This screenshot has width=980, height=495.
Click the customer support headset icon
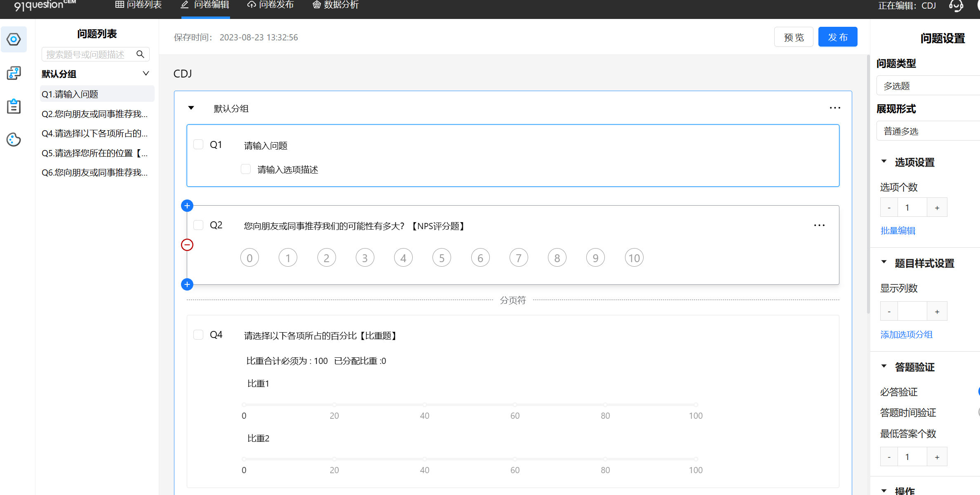coord(956,5)
